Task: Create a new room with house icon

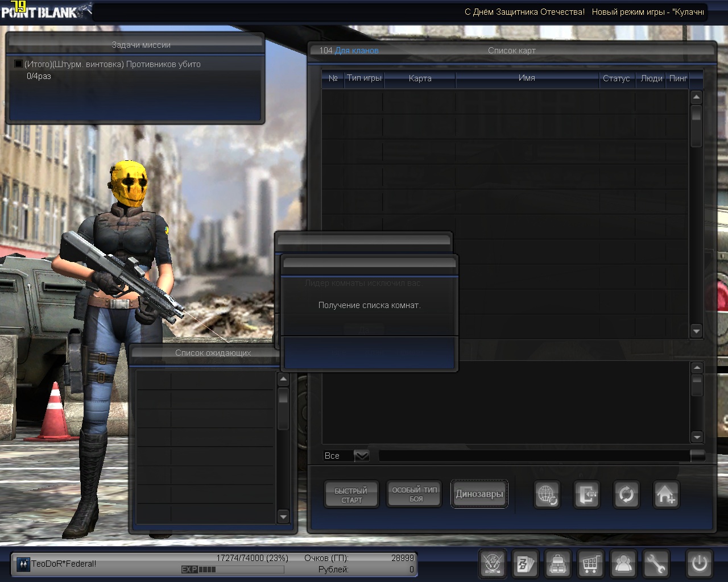Action: click(665, 494)
